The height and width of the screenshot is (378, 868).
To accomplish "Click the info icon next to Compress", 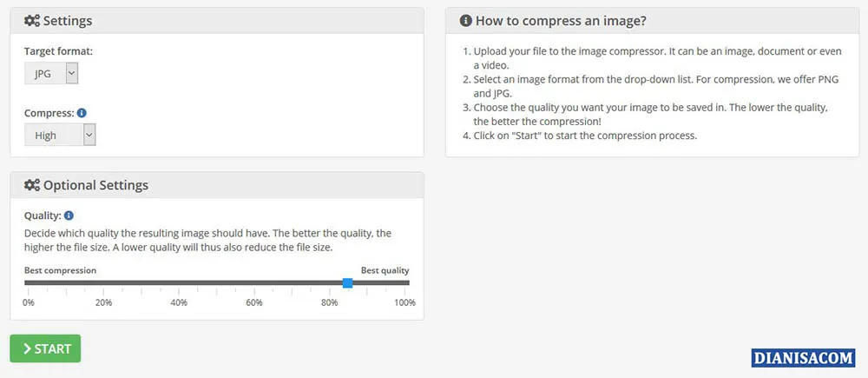I will tap(82, 113).
